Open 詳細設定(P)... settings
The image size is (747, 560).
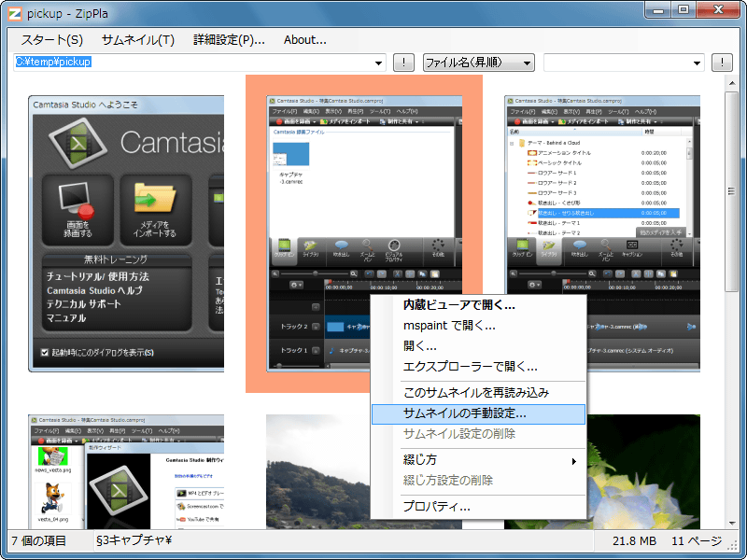coord(229,40)
